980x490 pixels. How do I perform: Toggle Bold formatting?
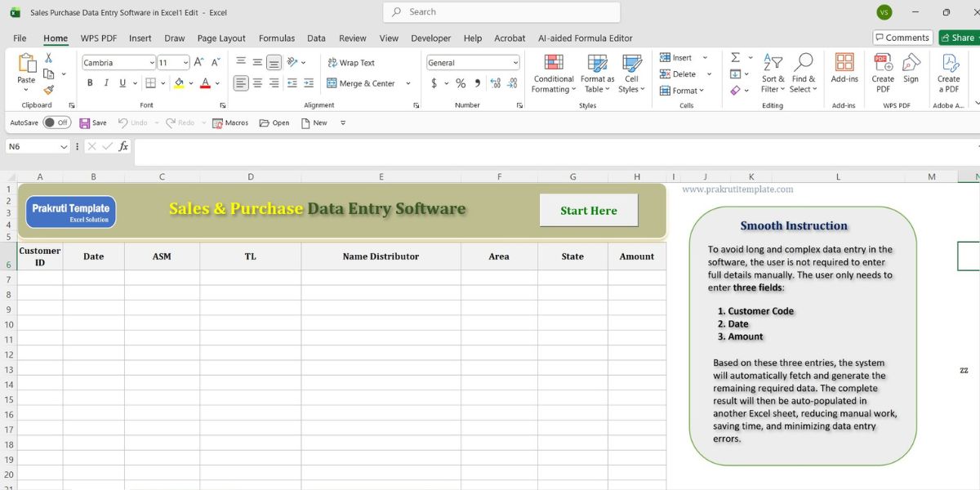[x=90, y=83]
